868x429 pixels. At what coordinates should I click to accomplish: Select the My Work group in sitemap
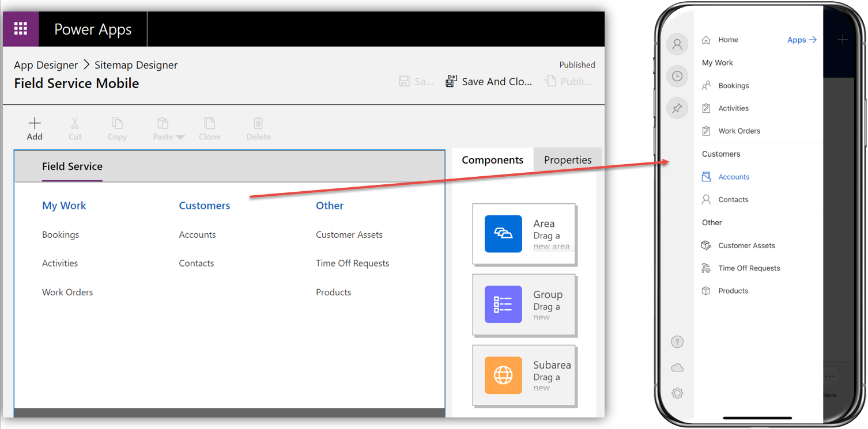click(x=64, y=206)
